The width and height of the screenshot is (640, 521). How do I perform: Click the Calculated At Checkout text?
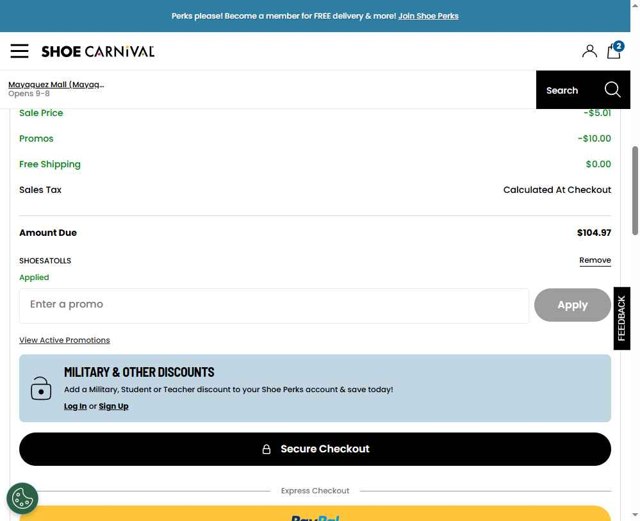557,190
